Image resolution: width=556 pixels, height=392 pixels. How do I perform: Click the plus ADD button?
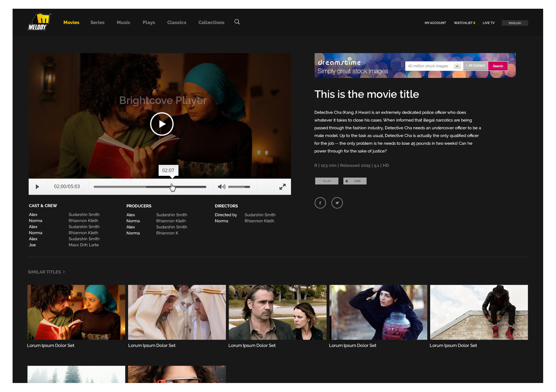355,181
